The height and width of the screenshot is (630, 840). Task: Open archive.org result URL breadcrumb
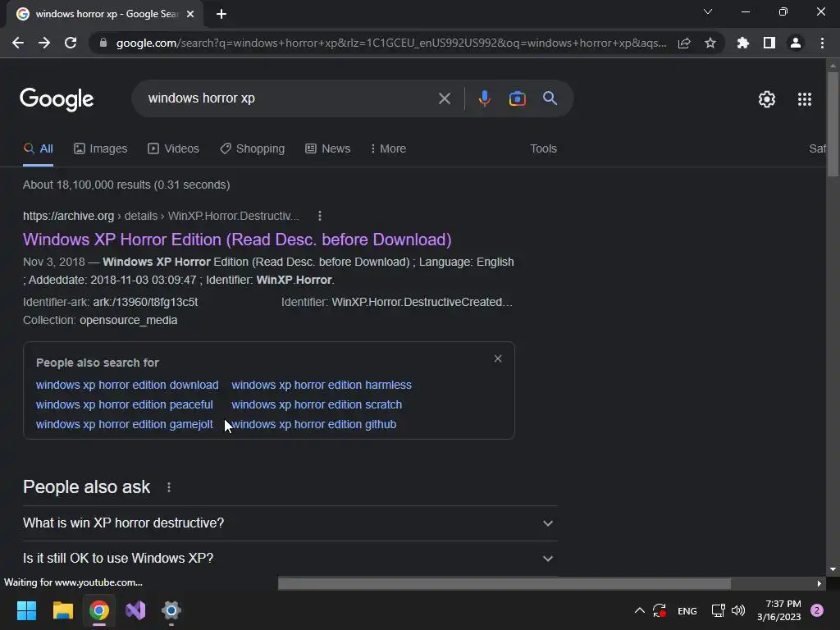click(162, 216)
